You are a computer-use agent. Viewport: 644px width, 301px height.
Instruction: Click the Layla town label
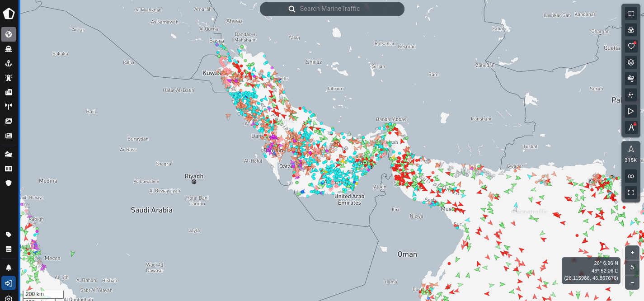tap(194, 230)
